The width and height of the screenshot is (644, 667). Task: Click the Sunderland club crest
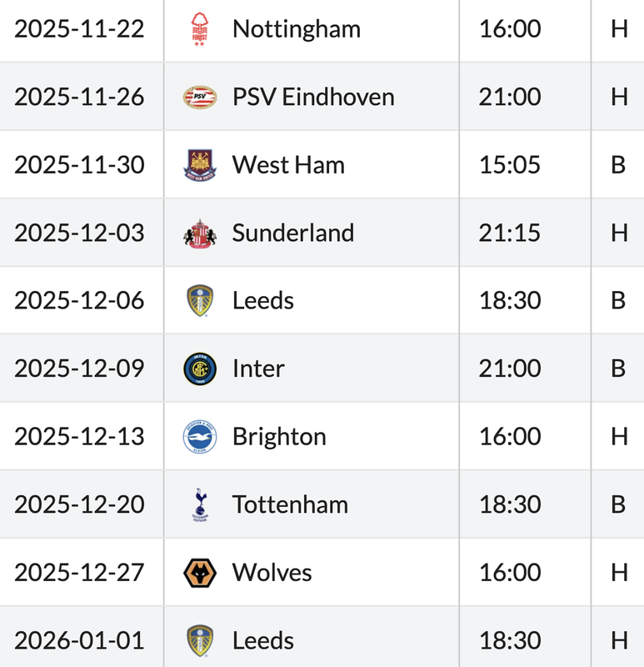199,233
